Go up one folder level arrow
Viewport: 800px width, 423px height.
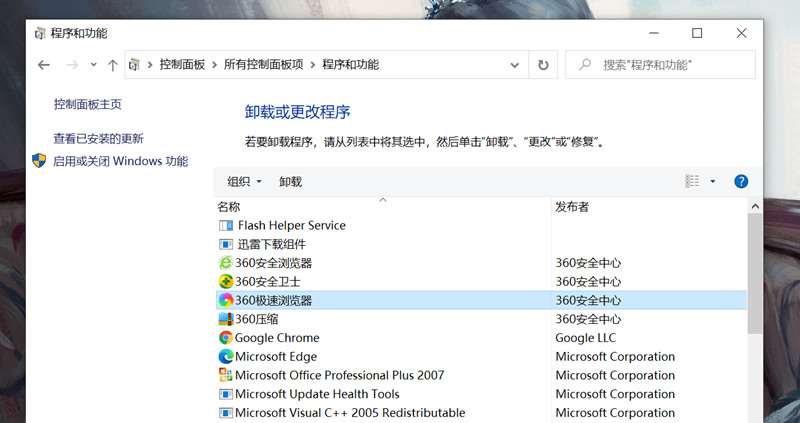pos(113,65)
